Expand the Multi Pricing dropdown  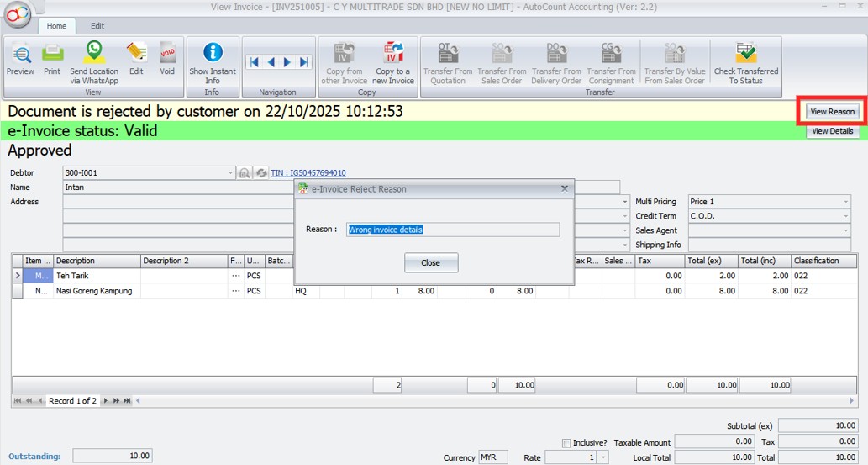click(845, 202)
